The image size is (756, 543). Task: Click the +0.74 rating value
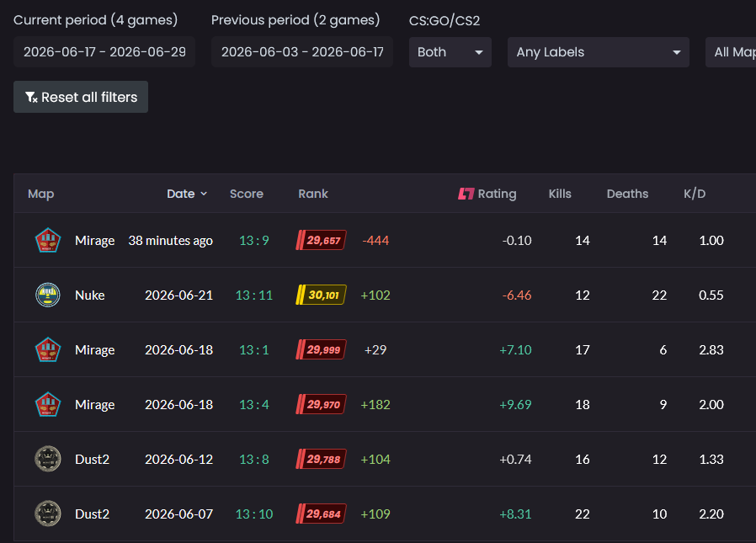click(515, 459)
